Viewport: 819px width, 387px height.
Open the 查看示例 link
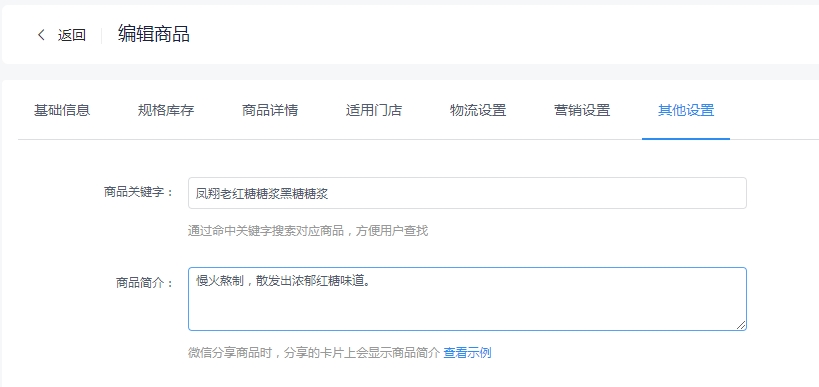click(x=467, y=353)
